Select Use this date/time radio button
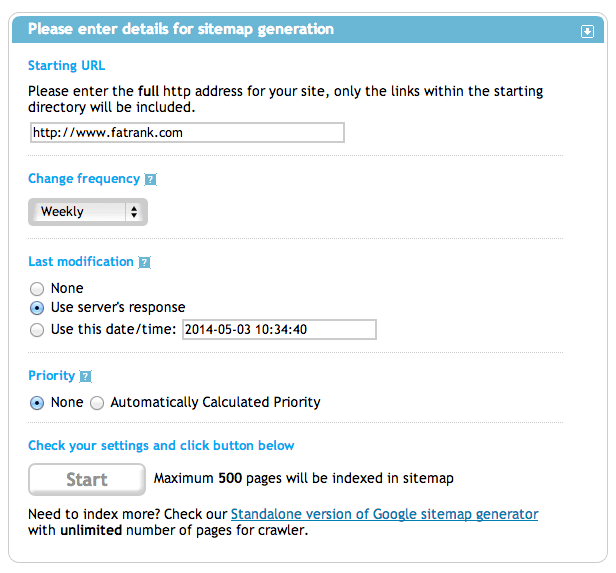Viewport: 616px width, 573px height. (x=37, y=330)
